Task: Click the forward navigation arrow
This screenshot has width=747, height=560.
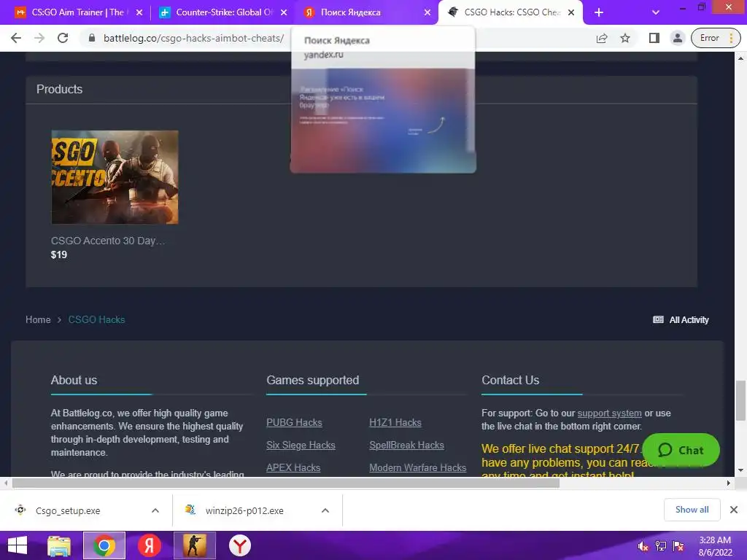Action: tap(39, 38)
